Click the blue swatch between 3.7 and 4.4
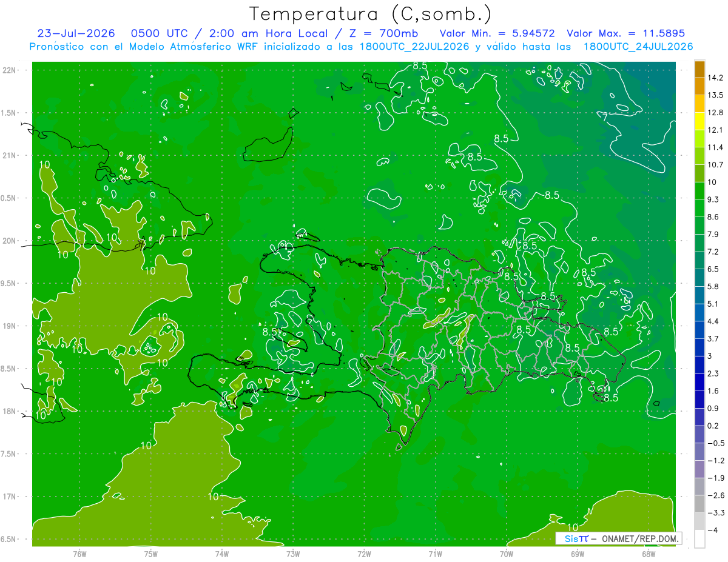Screen dimensions: 728x562 699,330
